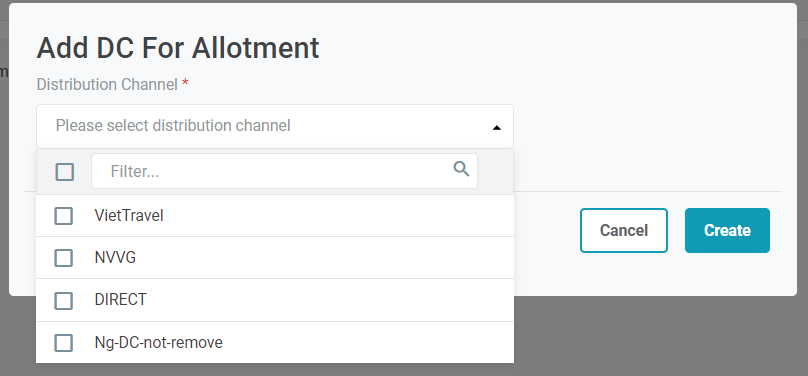Image resolution: width=808 pixels, height=376 pixels.
Task: Click the magnifier search icon in filter
Action: (461, 168)
